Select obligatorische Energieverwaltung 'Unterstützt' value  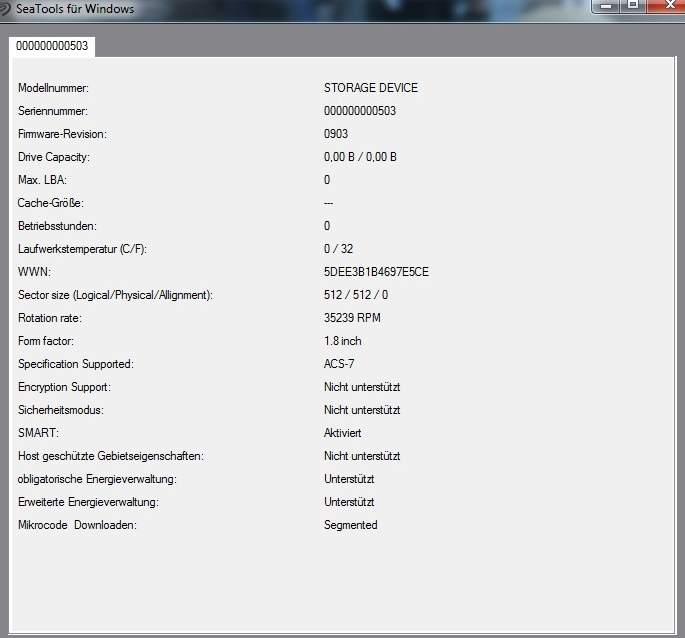pyautogui.click(x=349, y=479)
